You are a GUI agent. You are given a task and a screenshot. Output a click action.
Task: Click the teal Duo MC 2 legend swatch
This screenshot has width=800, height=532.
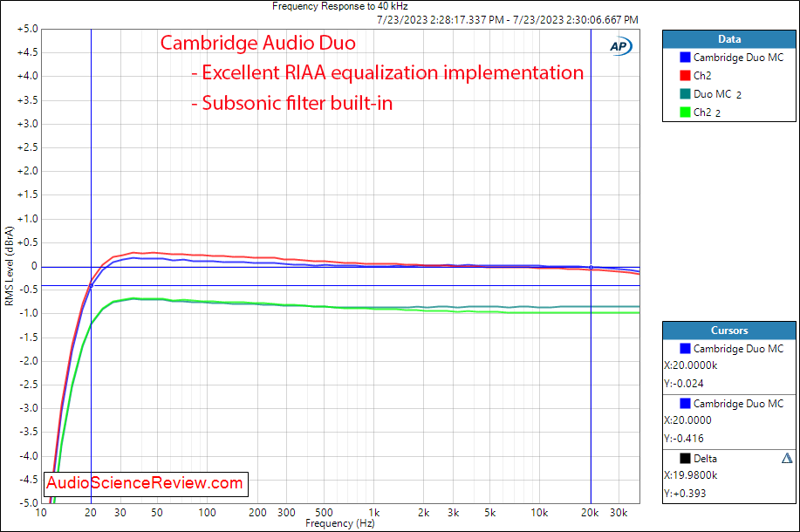(x=685, y=94)
